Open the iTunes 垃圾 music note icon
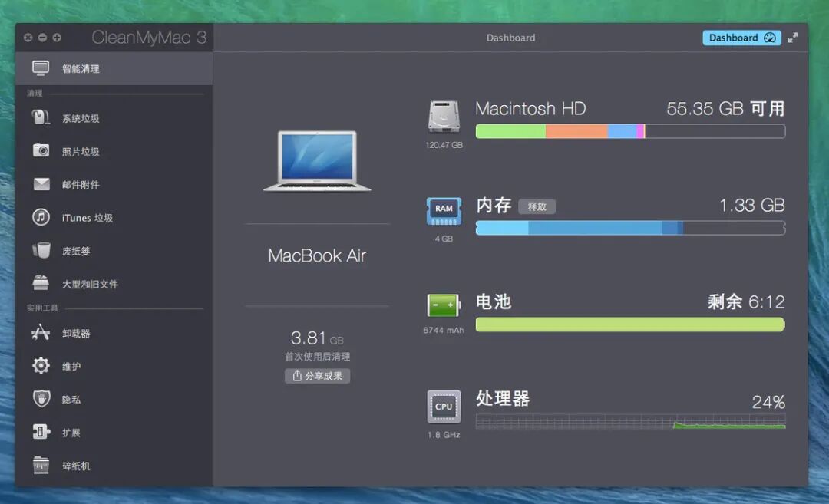 click(41, 217)
